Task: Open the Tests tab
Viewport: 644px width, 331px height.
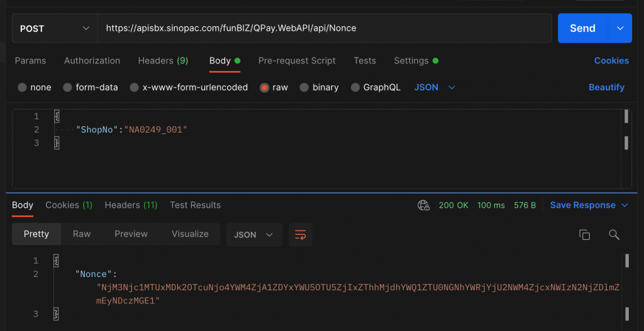Action: pos(365,61)
